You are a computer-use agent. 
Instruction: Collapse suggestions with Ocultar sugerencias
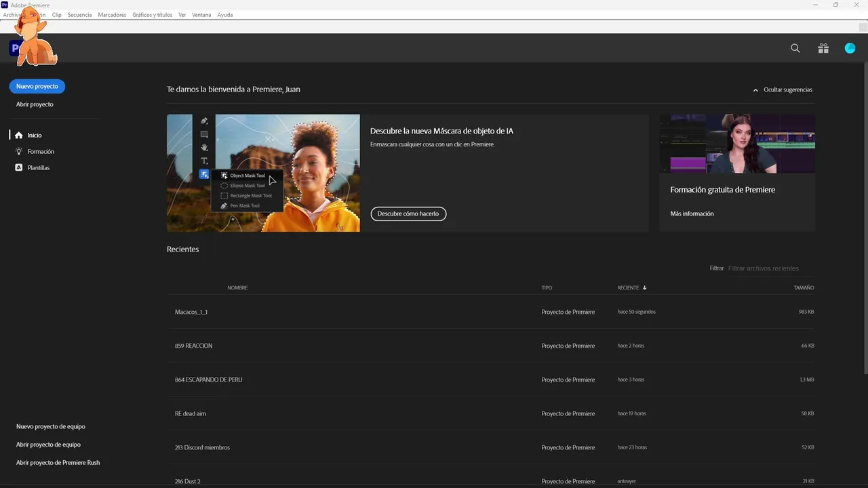782,89
